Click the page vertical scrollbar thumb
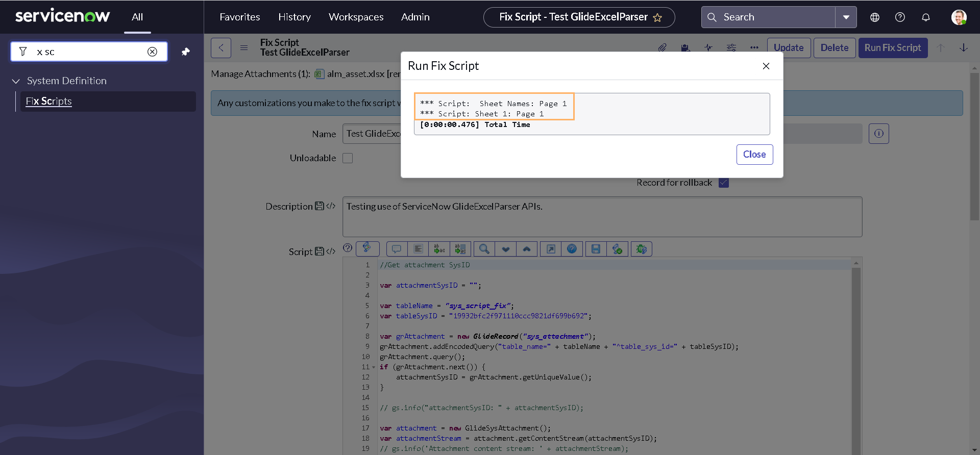980x455 pixels. [974, 146]
